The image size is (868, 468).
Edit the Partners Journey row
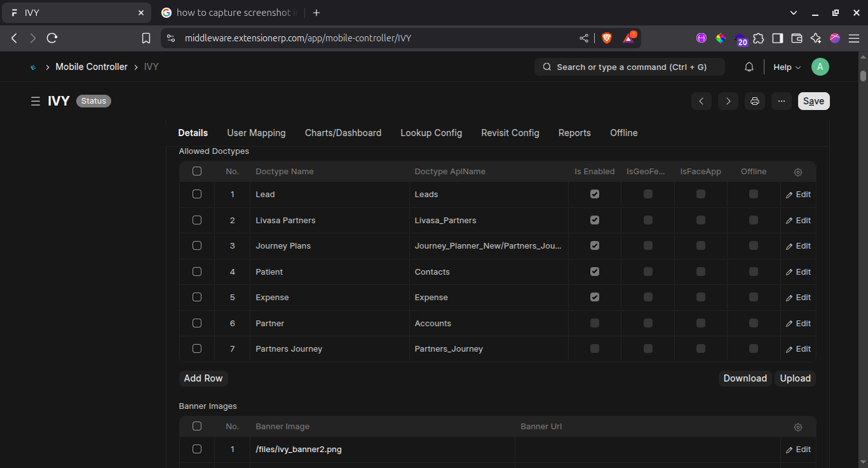point(799,349)
